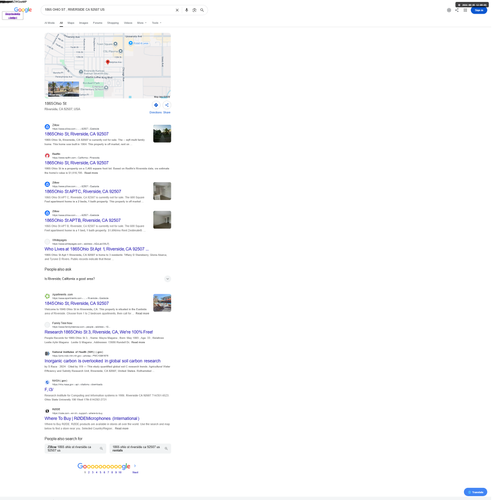
Task: Open 1845 Ohio St Apartments.com link
Action: coord(77,304)
